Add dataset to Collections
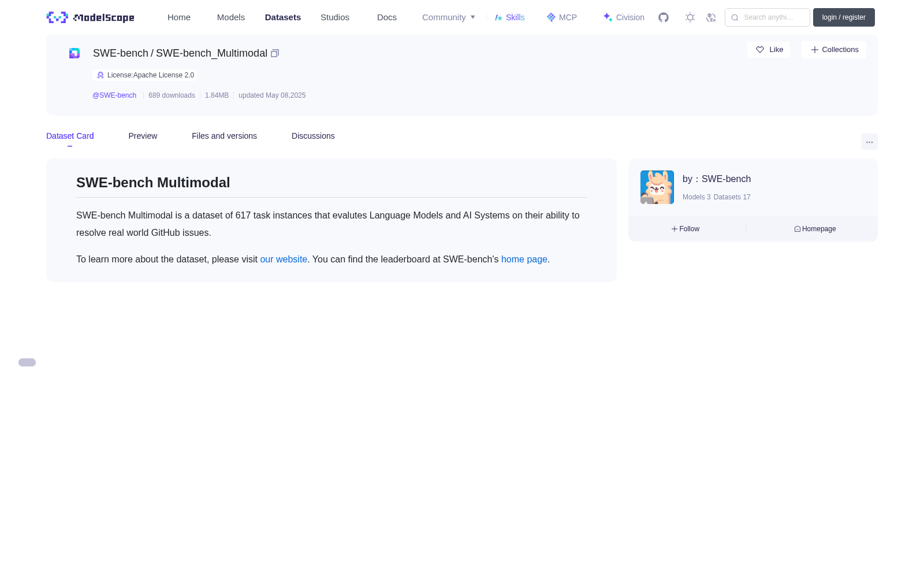Viewport: 924px width, 578px height. tap(834, 50)
